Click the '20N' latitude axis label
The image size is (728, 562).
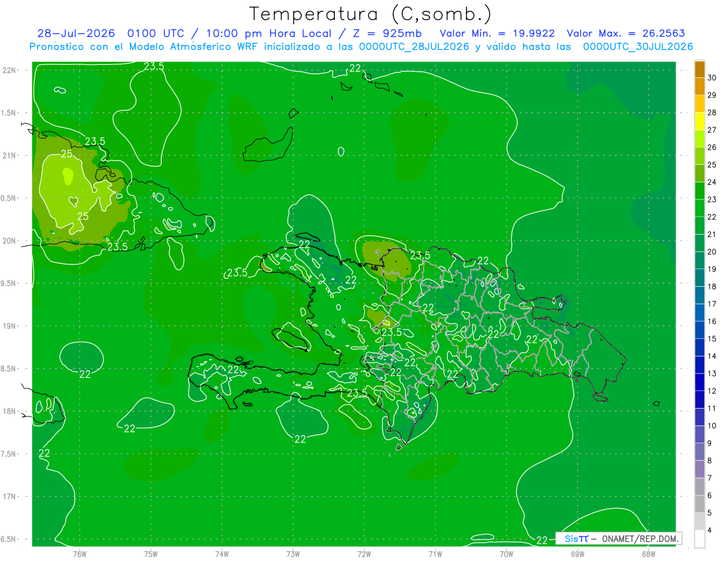click(x=10, y=241)
